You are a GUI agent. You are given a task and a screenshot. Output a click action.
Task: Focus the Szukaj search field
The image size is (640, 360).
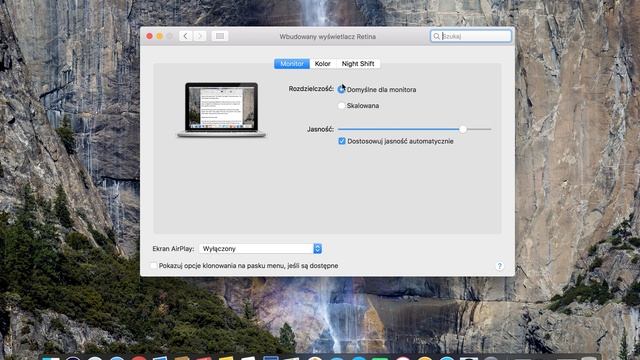click(x=471, y=36)
